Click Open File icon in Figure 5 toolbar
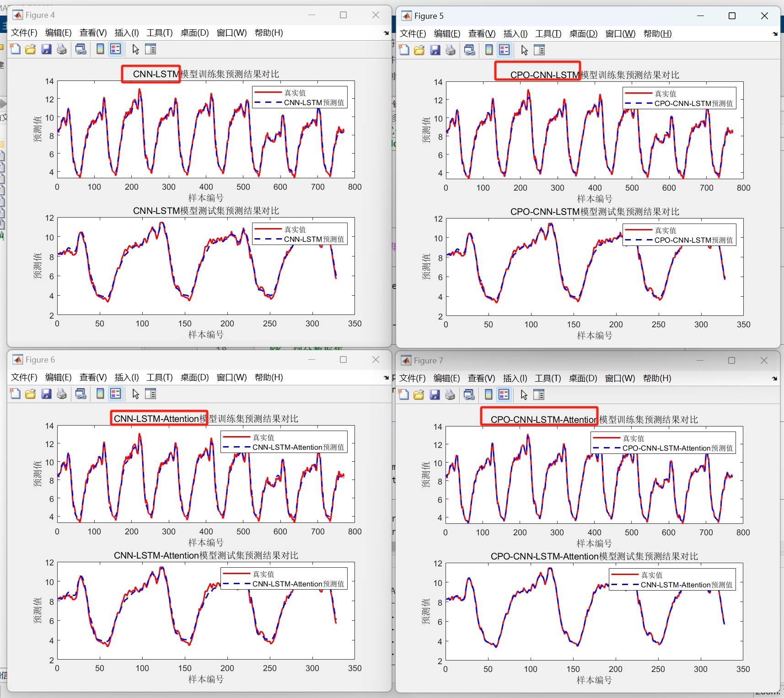This screenshot has height=698, width=784. [x=419, y=50]
